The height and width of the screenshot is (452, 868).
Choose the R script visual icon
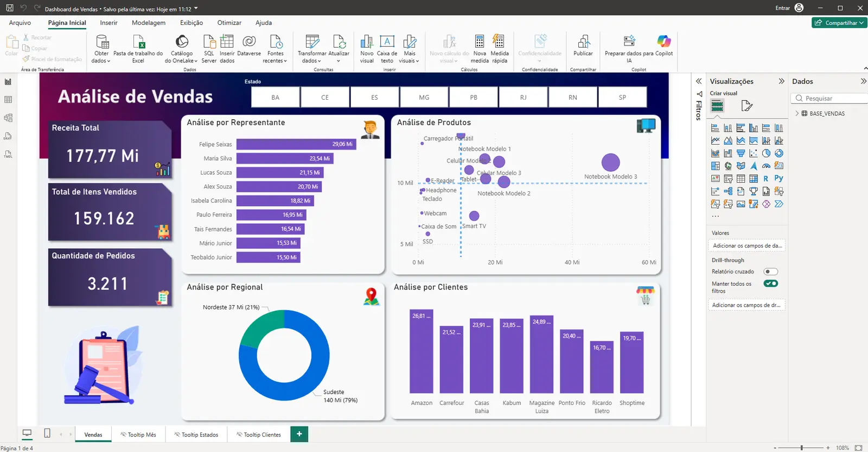[766, 178]
